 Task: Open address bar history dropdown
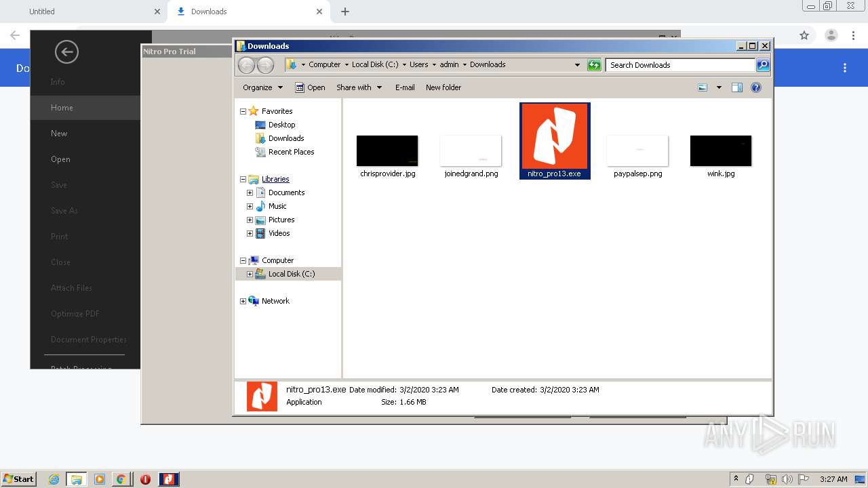[577, 65]
